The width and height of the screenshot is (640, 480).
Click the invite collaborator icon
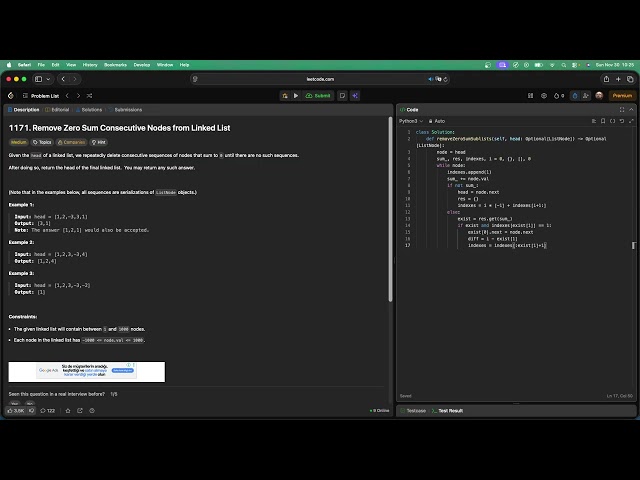coord(586,96)
